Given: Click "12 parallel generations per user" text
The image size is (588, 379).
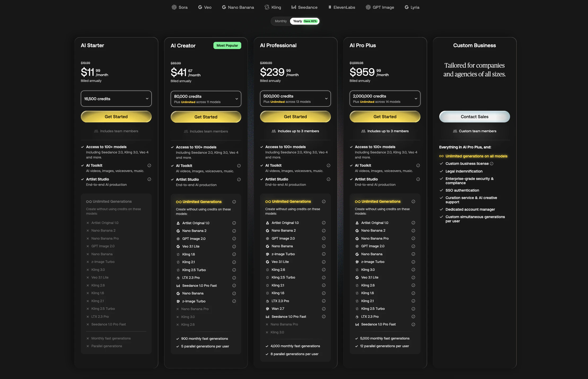Looking at the screenshot, I should [x=384, y=346].
